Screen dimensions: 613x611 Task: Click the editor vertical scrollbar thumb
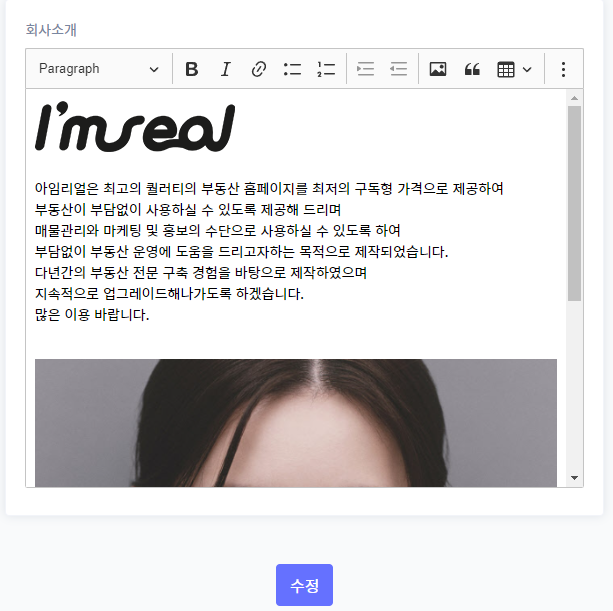pos(574,203)
